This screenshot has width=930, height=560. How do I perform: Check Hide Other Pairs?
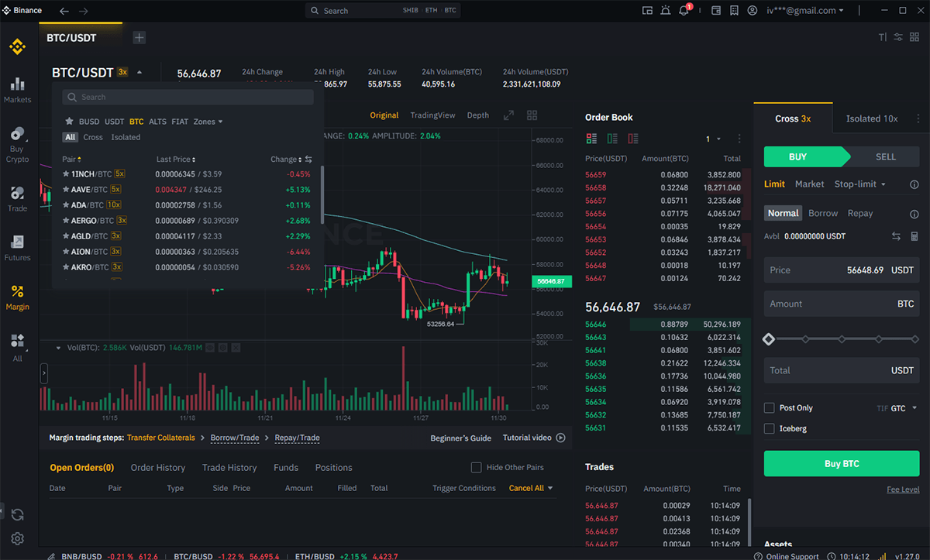477,467
